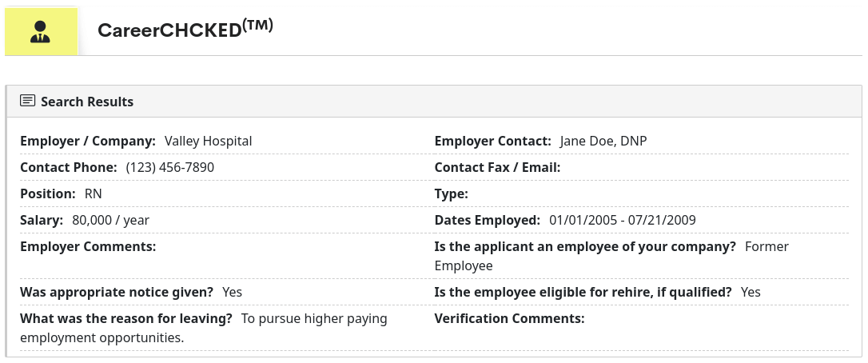
Task: Click the Dates Employed label
Action: (x=488, y=220)
